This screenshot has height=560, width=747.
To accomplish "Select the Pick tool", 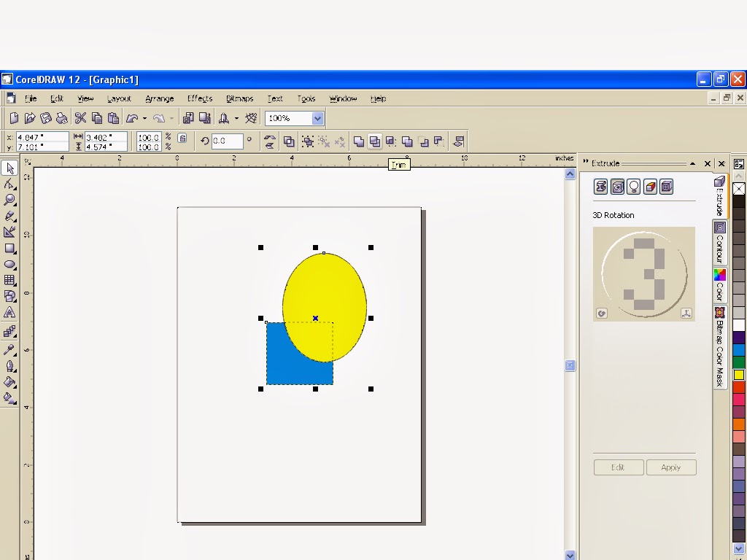I will tap(10, 168).
